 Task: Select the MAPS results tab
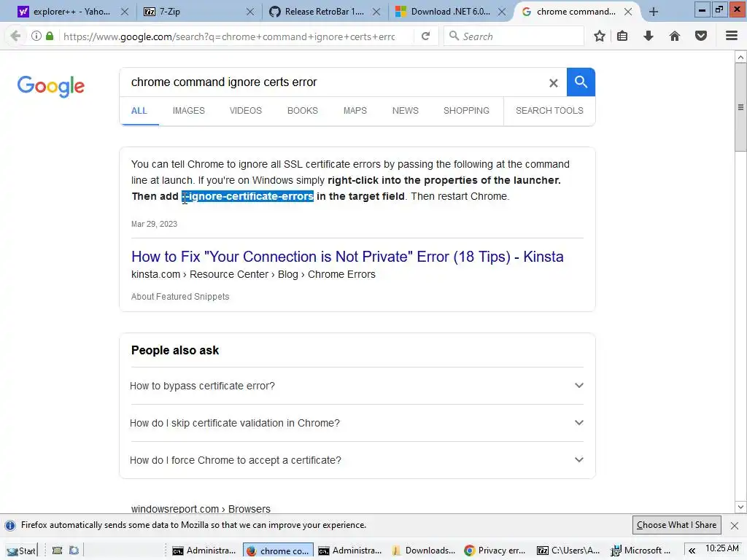(355, 111)
